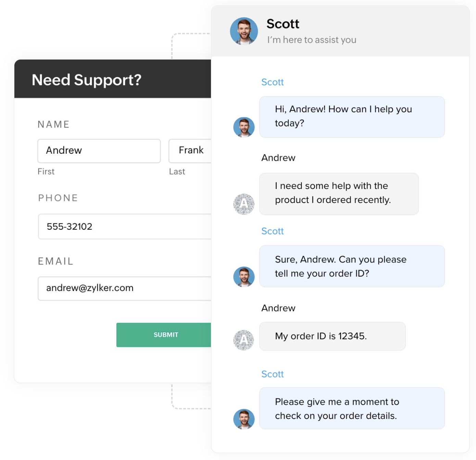Click the "Please give me a moment" message bubble

tap(352, 408)
